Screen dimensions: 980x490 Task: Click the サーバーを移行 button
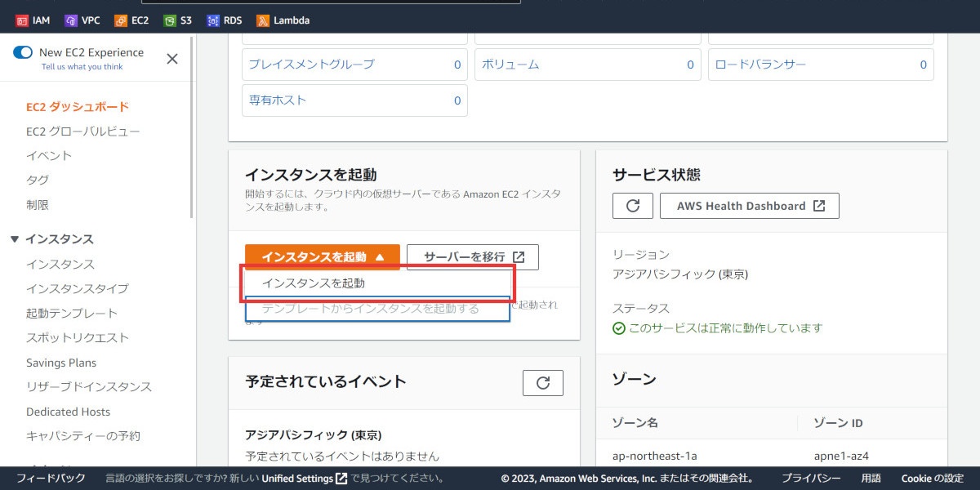click(x=473, y=256)
